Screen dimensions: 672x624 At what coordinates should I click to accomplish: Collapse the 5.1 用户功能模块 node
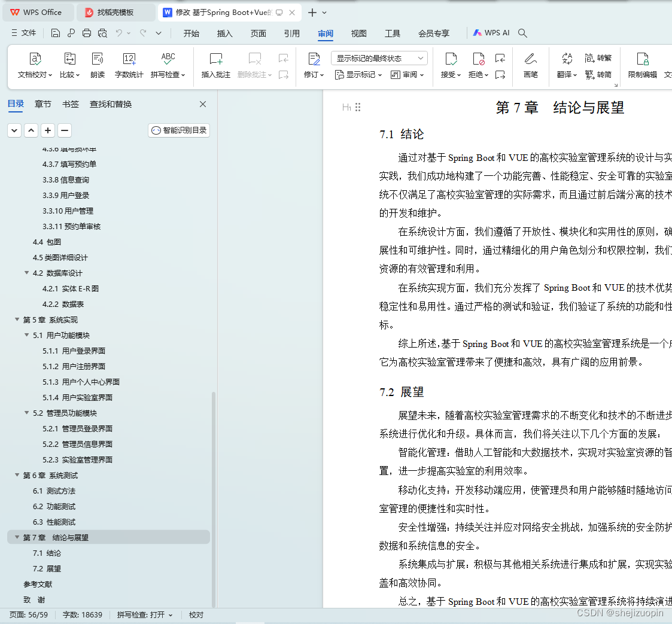(x=26, y=334)
